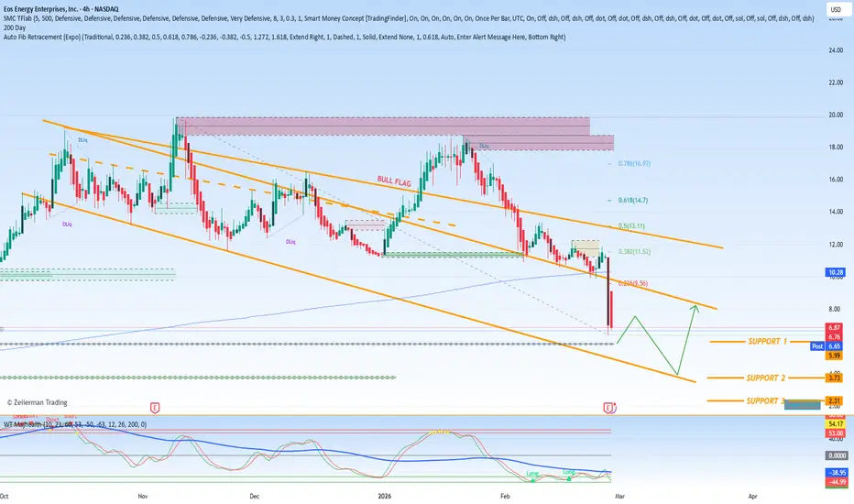Click the 2026 label on the time axis
The image size is (854, 504).
(x=385, y=496)
